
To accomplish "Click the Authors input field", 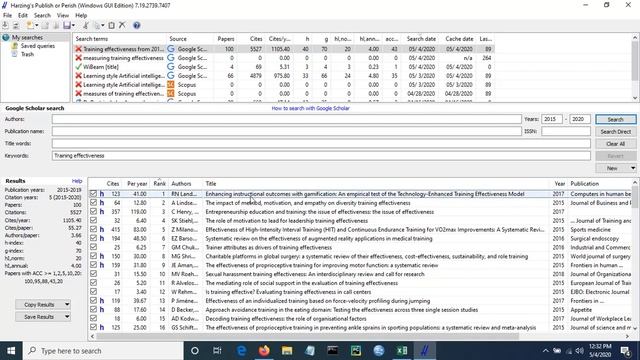I will click(x=287, y=119).
